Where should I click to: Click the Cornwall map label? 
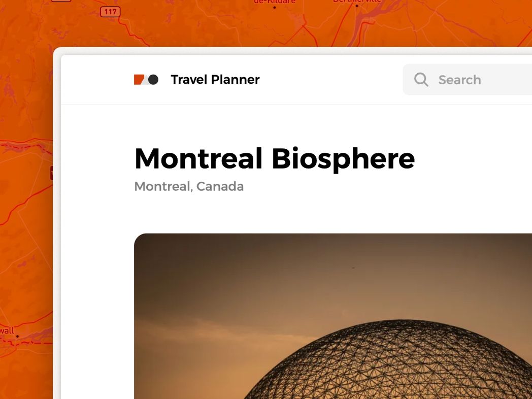pos(7,330)
